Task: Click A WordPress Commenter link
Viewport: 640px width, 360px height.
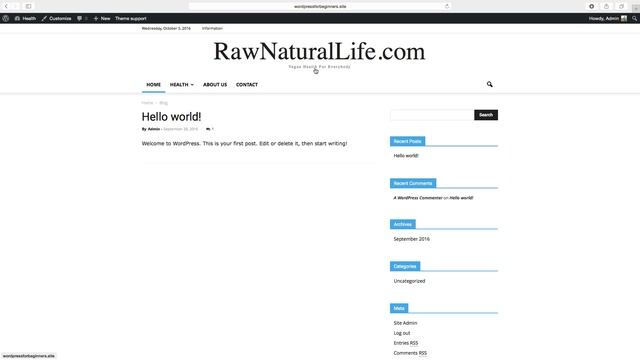Action: [x=418, y=198]
